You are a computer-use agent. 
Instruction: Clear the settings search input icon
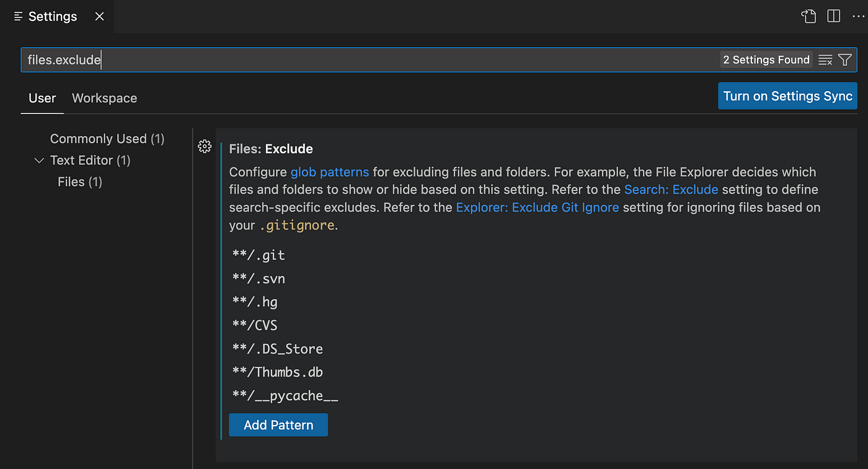tap(825, 60)
